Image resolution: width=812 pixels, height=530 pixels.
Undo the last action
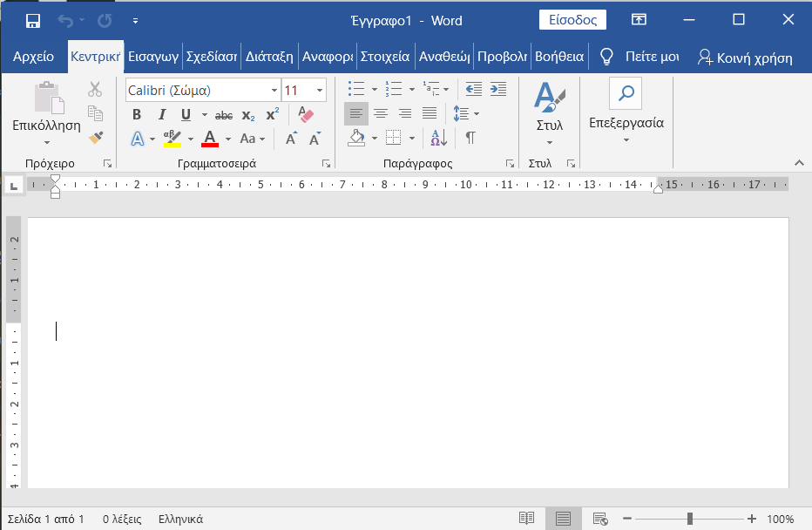tap(65, 21)
